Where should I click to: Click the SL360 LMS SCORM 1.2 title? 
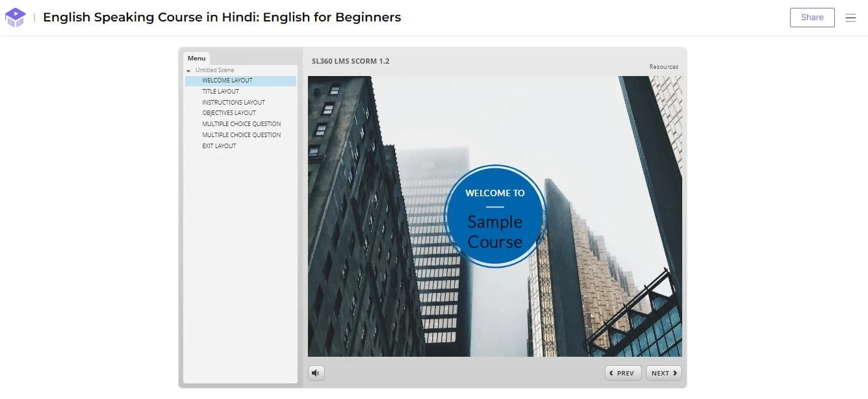point(350,61)
